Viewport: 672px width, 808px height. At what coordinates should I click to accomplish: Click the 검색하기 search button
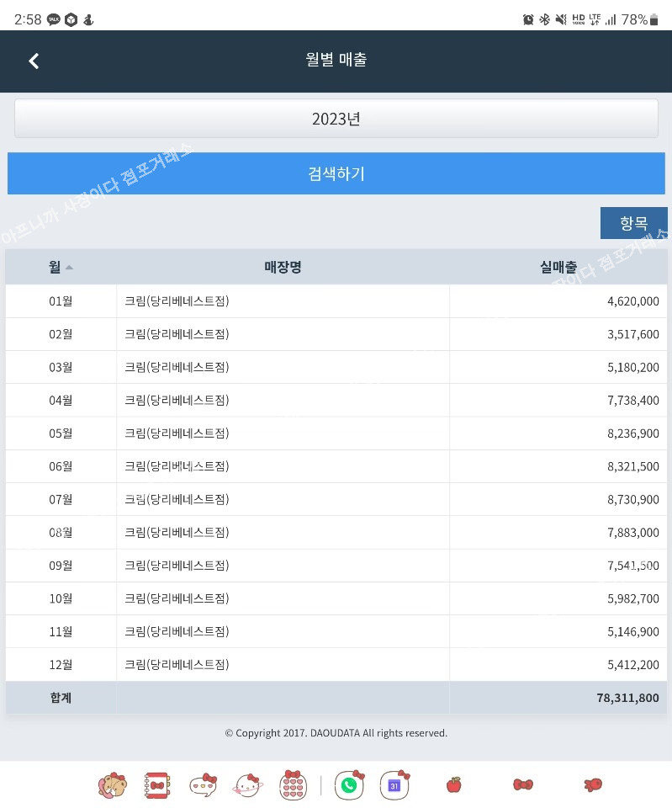[x=336, y=174]
